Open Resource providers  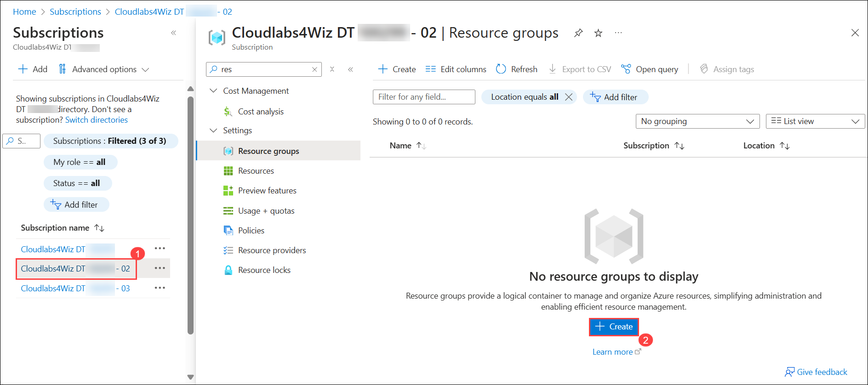click(x=272, y=250)
